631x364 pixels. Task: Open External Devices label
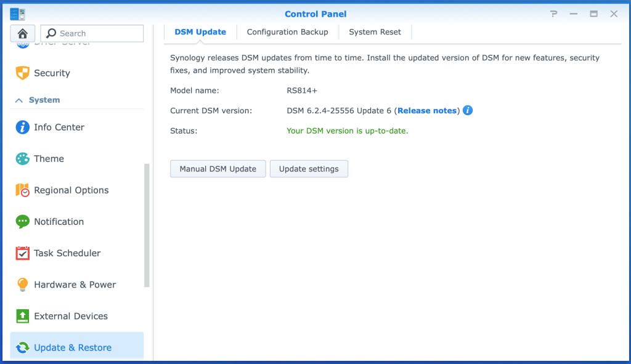click(x=71, y=316)
